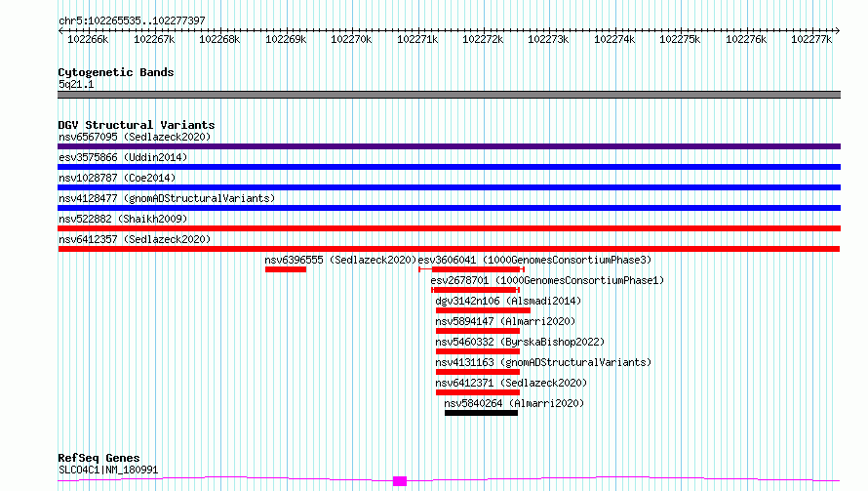Click the DGV Structural Variants track title
The height and width of the screenshot is (491, 868).
coord(137,125)
